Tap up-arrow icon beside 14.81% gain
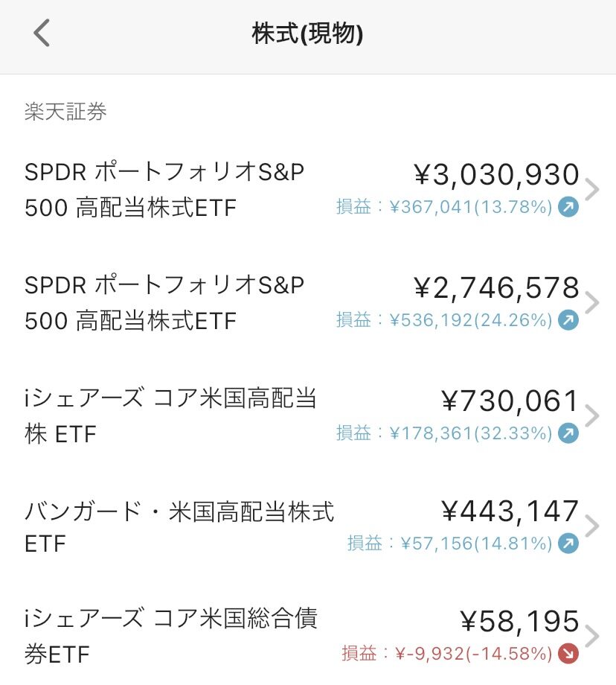The height and width of the screenshot is (685, 616). 568,543
